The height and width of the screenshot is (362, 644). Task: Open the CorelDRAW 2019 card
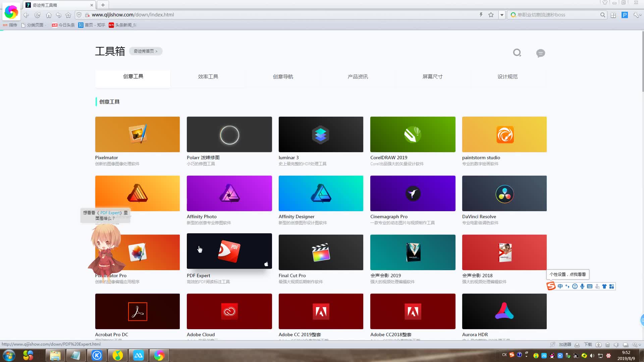pyautogui.click(x=413, y=134)
